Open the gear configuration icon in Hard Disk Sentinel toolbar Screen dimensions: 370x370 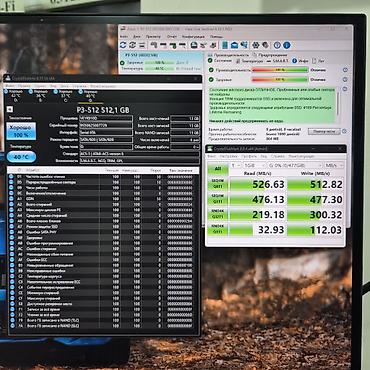coord(256,45)
